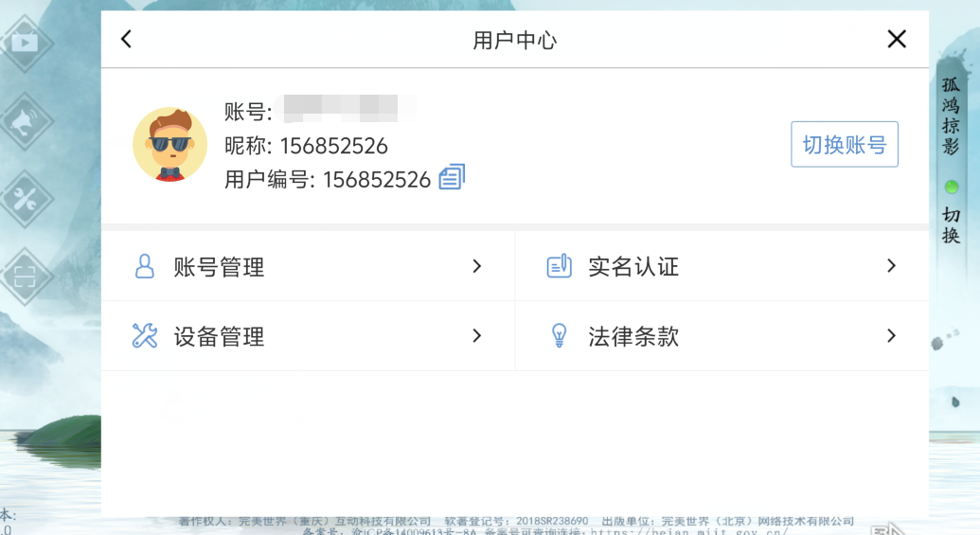Click the green server status dot

[x=952, y=187]
